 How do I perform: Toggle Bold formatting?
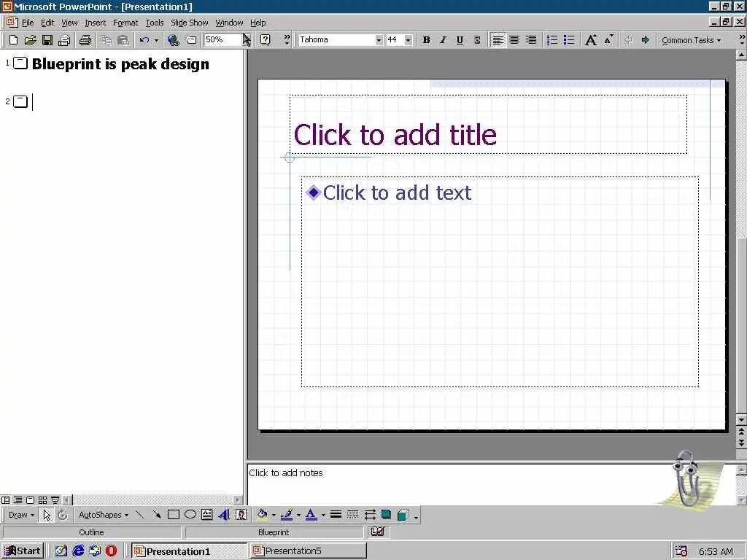pyautogui.click(x=426, y=40)
